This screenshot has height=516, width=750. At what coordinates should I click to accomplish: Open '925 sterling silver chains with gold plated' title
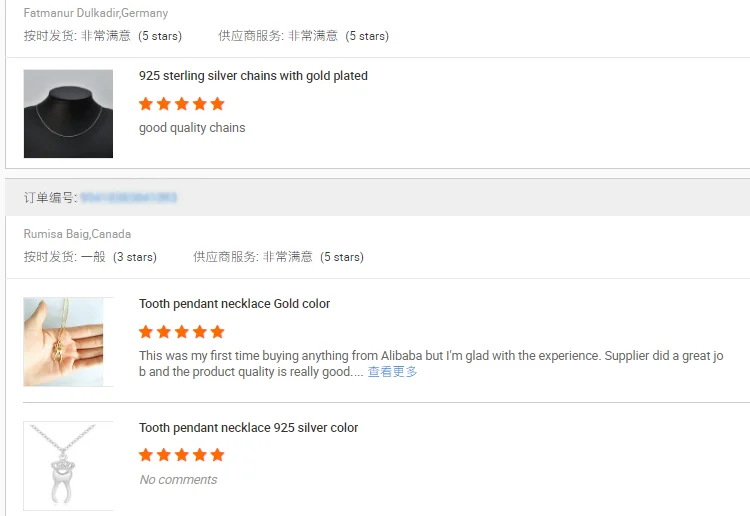(x=253, y=76)
